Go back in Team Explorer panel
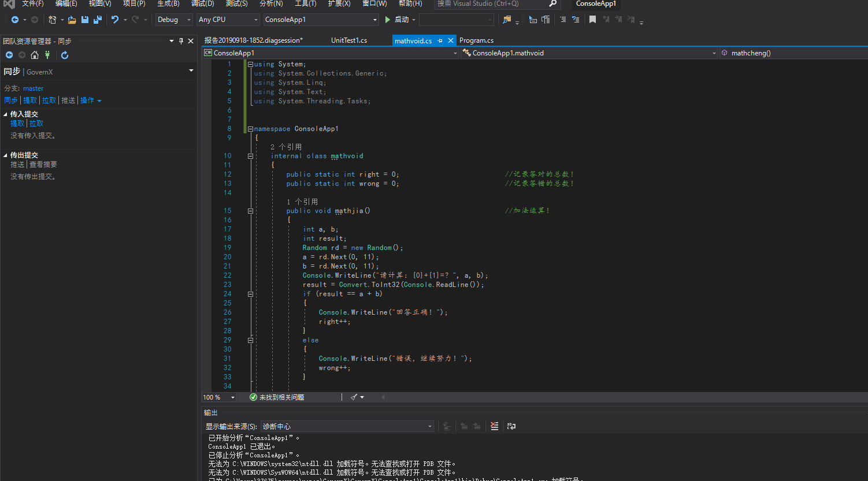The height and width of the screenshot is (481, 868). tap(9, 55)
